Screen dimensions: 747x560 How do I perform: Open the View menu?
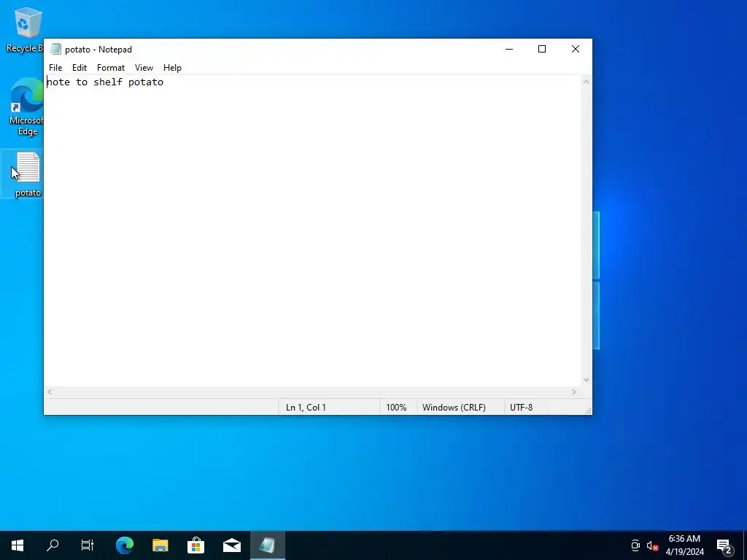(x=144, y=68)
